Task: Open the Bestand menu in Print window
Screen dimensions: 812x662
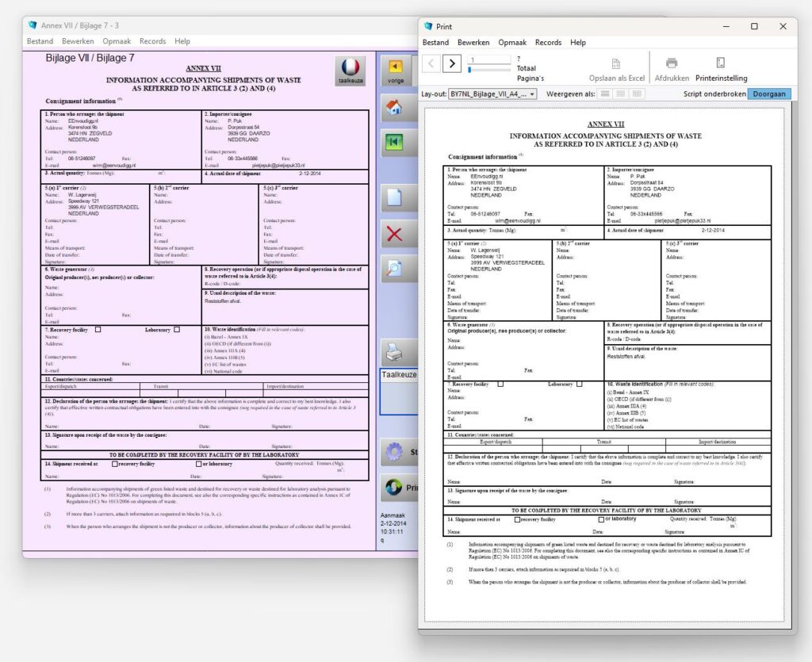Action: (x=435, y=43)
